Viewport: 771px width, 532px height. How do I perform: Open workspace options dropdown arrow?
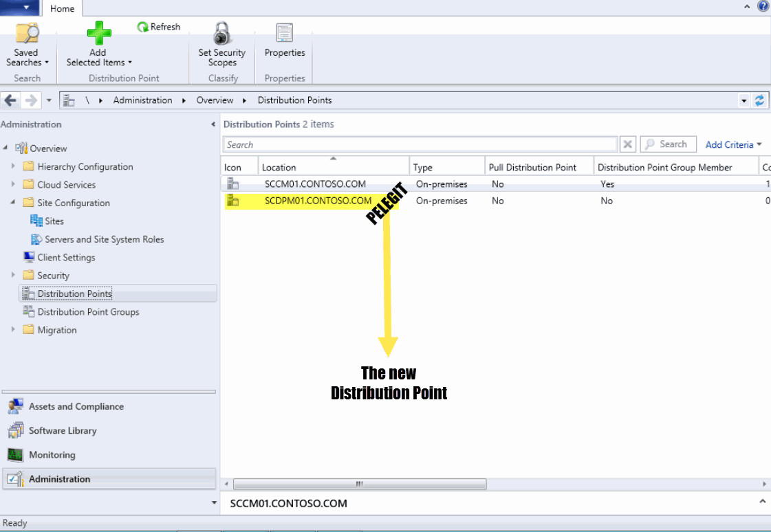click(214, 502)
